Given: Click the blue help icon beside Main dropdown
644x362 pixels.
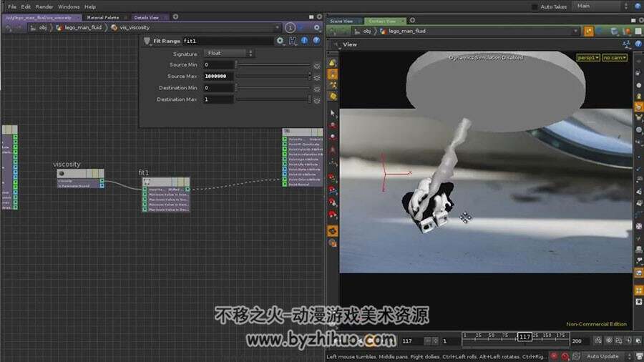Looking at the screenshot, I should pyautogui.click(x=638, y=6).
